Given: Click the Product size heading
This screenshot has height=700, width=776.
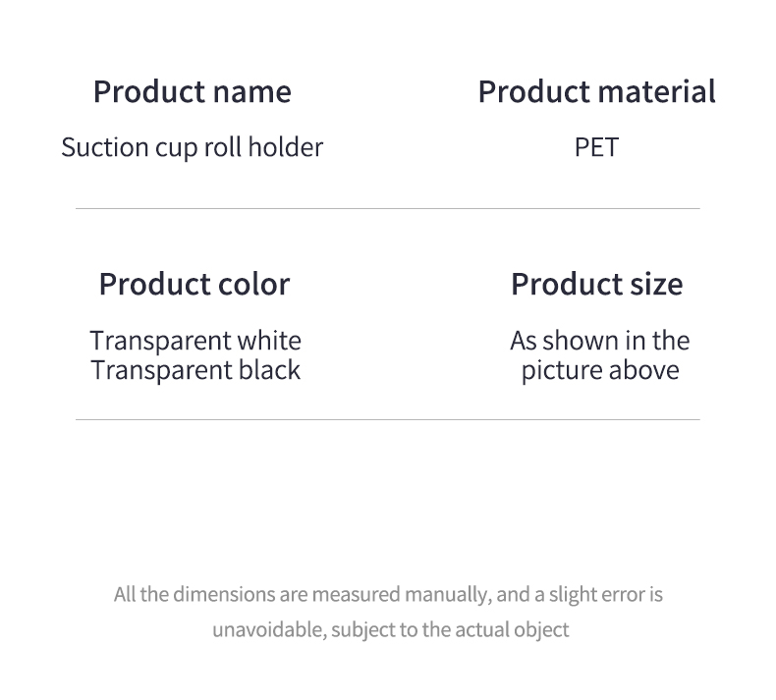Looking at the screenshot, I should [596, 285].
